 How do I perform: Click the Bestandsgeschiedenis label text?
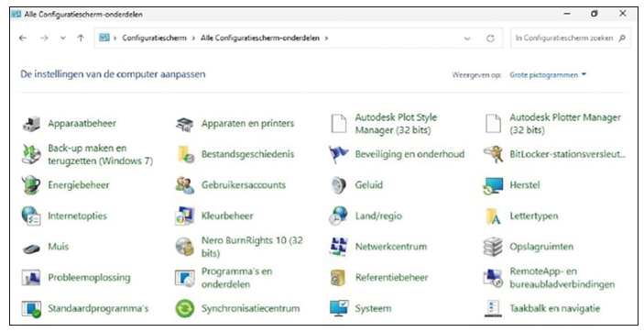tap(247, 154)
